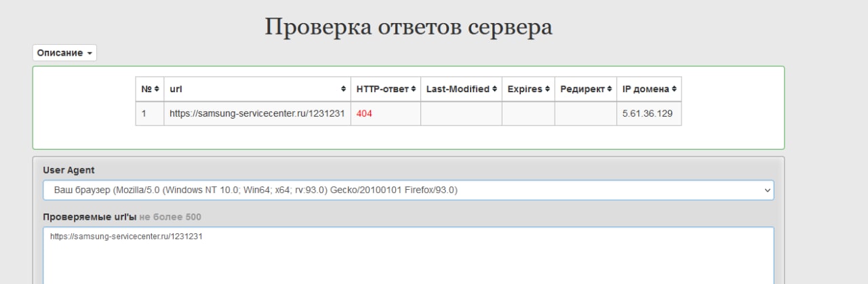Sort by IP домена column header
This screenshot has width=868, height=284.
(x=649, y=89)
